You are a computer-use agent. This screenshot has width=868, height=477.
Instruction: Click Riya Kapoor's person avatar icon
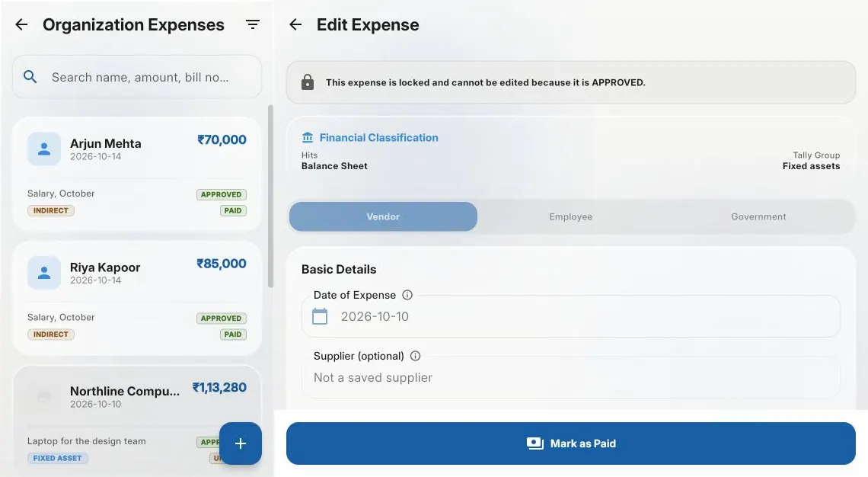[43, 273]
